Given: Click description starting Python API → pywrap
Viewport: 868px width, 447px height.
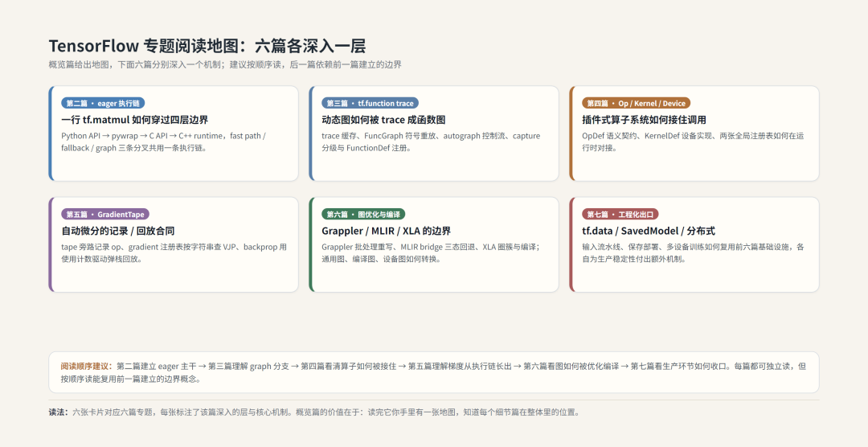Looking at the screenshot, I should click(163, 141).
